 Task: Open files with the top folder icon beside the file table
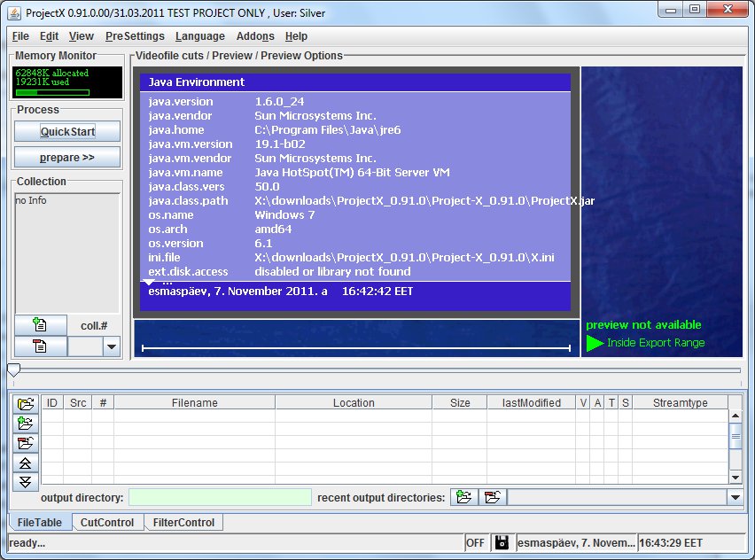[x=26, y=403]
